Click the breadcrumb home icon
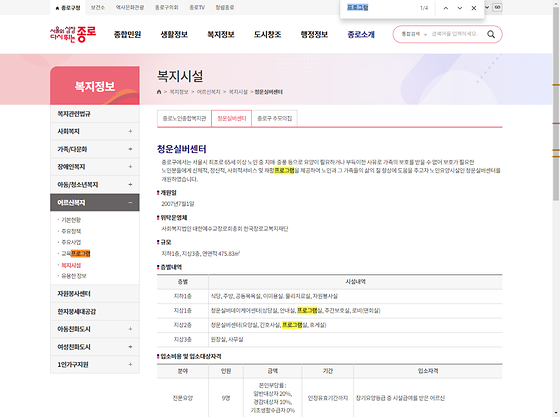This screenshot has height=417, width=560. click(159, 92)
